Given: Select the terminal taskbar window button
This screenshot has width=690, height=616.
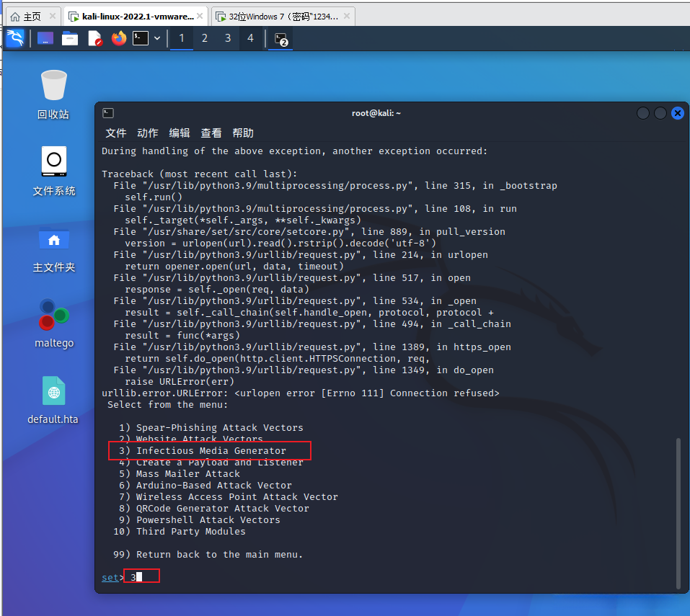Looking at the screenshot, I should (280, 39).
